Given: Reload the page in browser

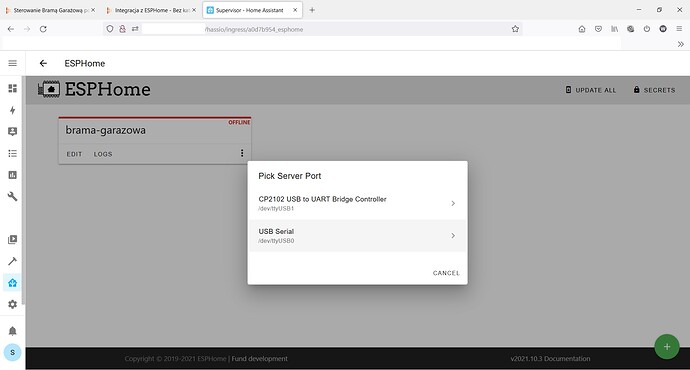Looking at the screenshot, I should tap(43, 29).
